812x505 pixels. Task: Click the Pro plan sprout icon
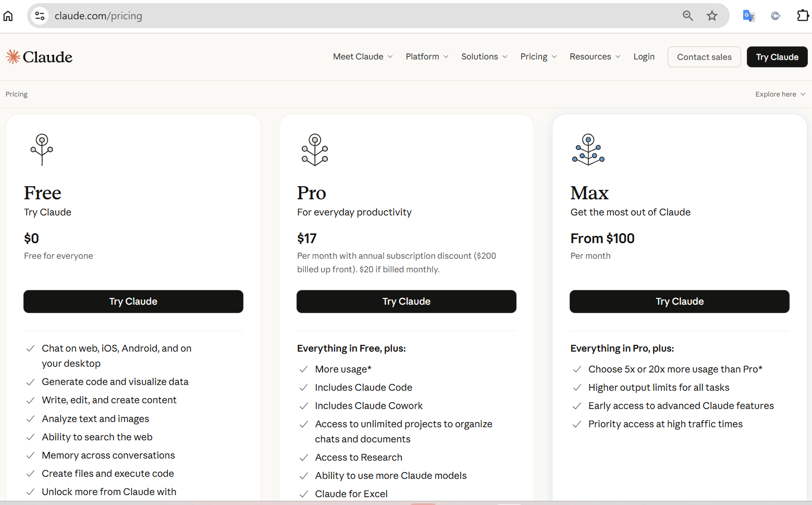(x=315, y=150)
